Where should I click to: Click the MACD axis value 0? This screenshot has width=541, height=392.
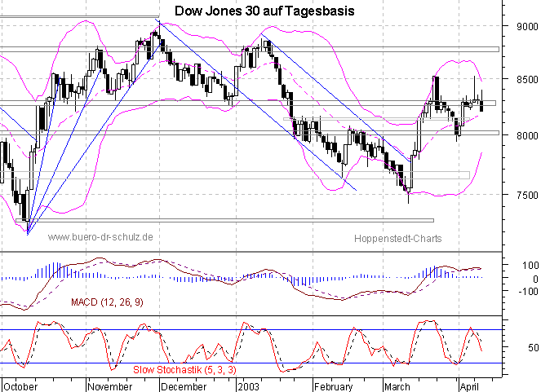[x=535, y=279]
